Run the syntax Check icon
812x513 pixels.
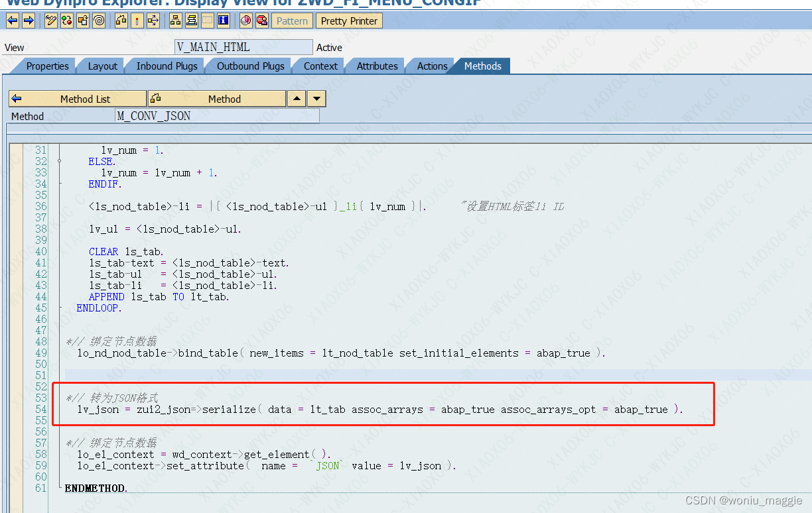pyautogui.click(x=121, y=21)
